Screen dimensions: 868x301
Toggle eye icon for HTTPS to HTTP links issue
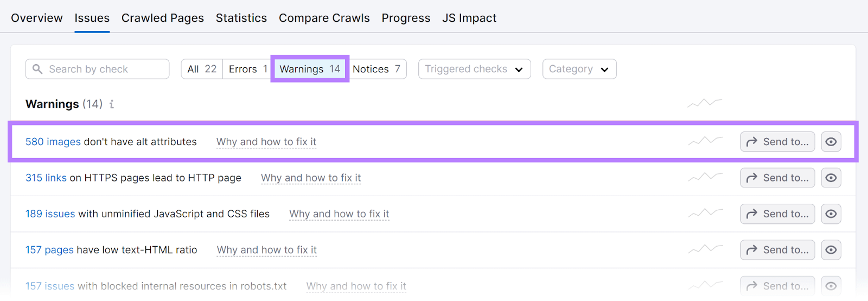pyautogui.click(x=831, y=178)
